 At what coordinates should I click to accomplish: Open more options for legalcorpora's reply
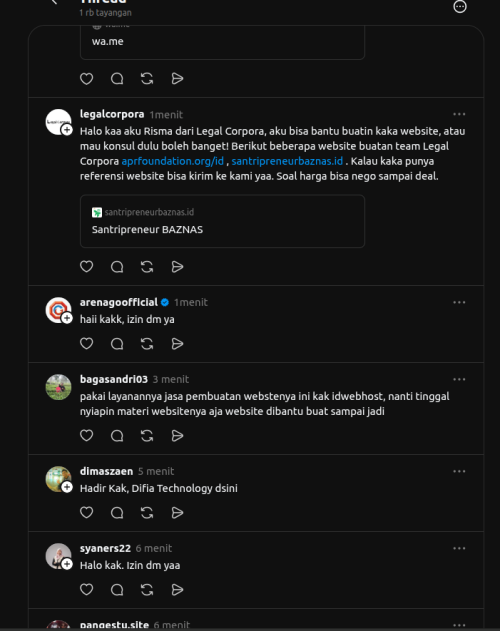[x=459, y=114]
